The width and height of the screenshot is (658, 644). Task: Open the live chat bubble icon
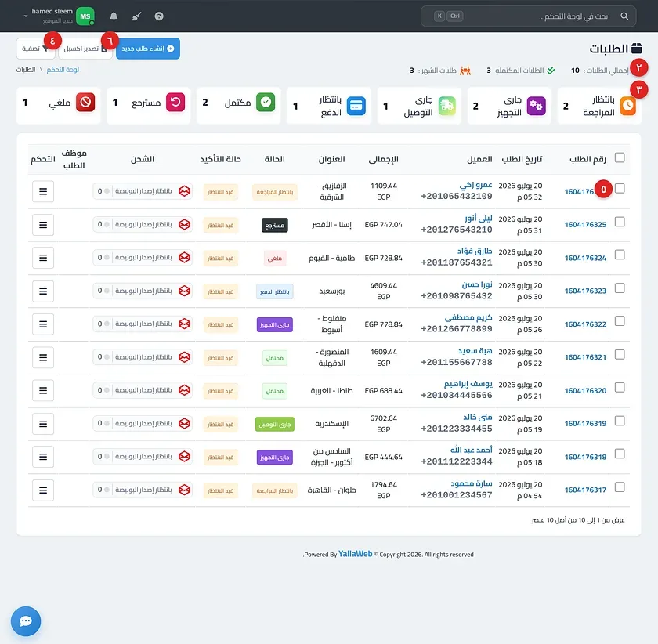point(26,621)
